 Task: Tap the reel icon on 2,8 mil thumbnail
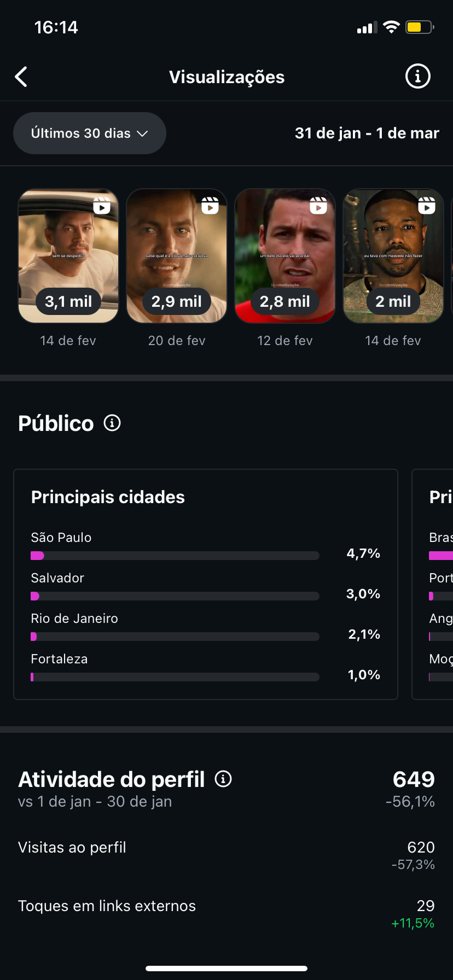click(x=318, y=206)
